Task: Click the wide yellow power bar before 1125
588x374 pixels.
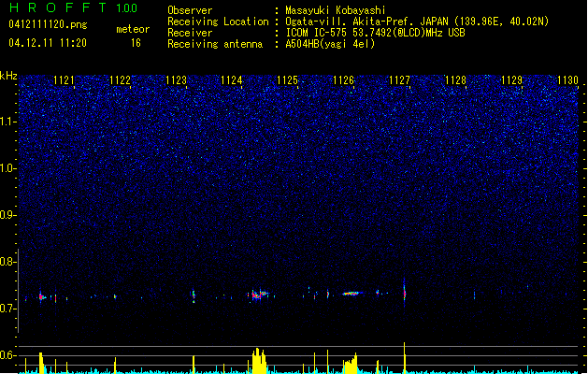Action: point(259,361)
